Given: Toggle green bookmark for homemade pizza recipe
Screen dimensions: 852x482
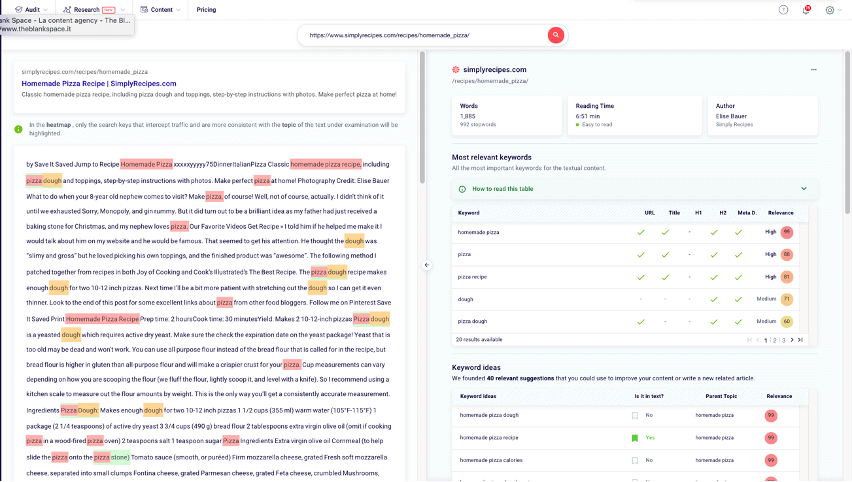Looking at the screenshot, I should point(635,438).
